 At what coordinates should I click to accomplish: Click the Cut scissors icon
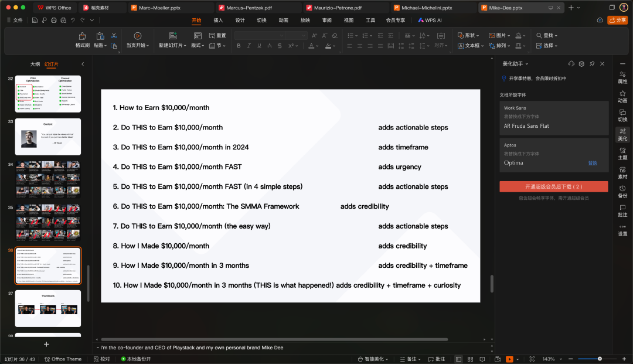114,36
